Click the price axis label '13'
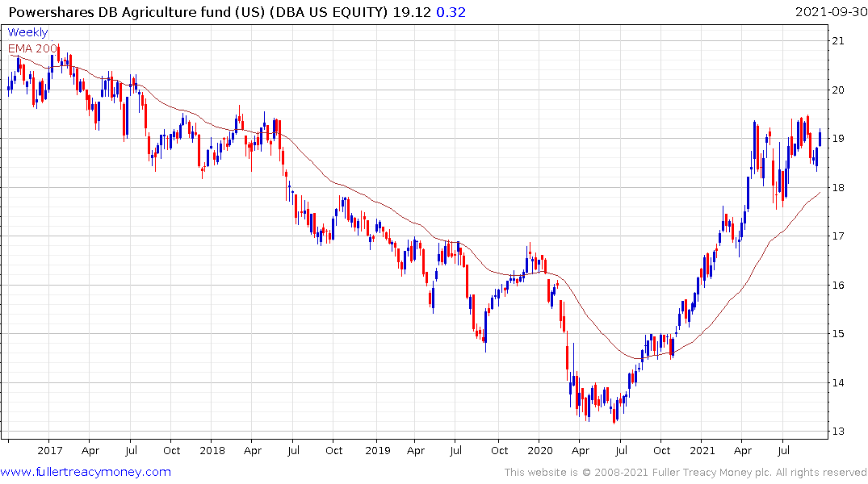The width and height of the screenshot is (868, 484). tap(838, 431)
